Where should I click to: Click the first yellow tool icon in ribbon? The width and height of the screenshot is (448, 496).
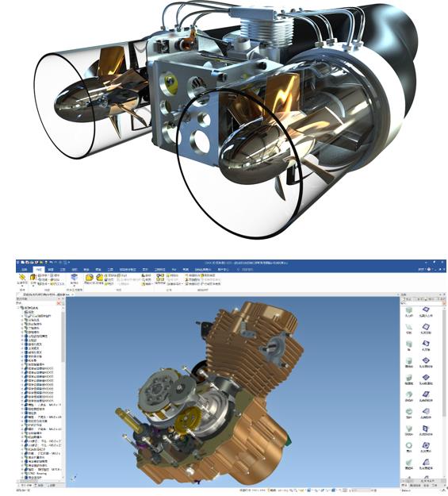[22, 278]
